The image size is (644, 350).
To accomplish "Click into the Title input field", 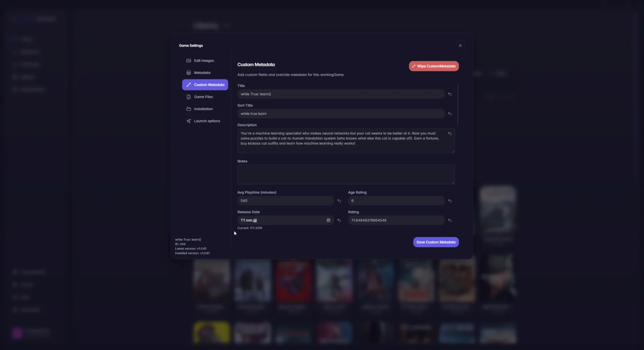I will pyautogui.click(x=341, y=94).
